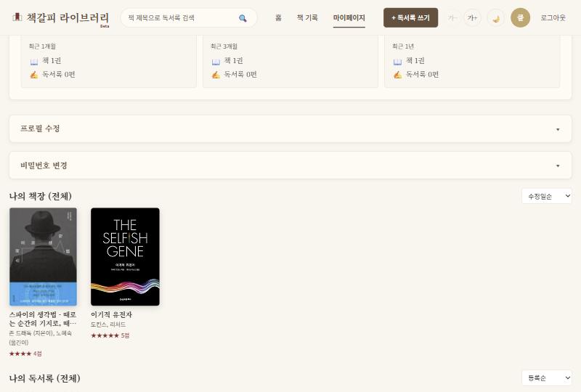Increase font size with 가+ button
Viewport: 581px width, 392px height.
tap(473, 17)
